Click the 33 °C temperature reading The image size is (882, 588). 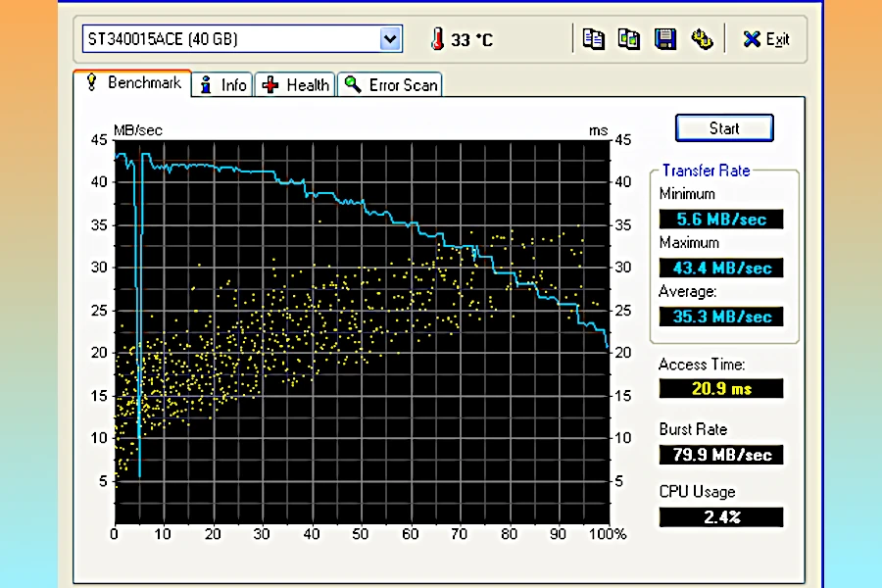tap(472, 40)
